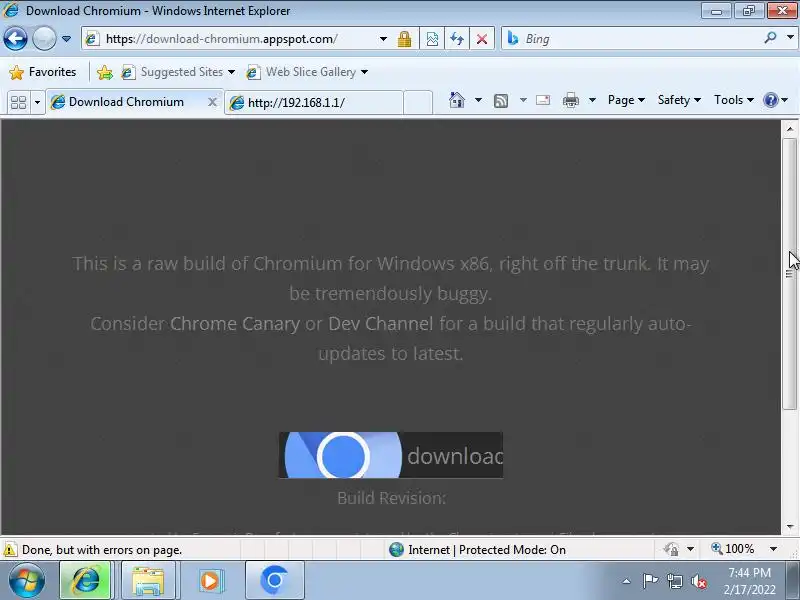Screen dimensions: 800x600
Task: Click the Read Mail icon
Action: 543,100
